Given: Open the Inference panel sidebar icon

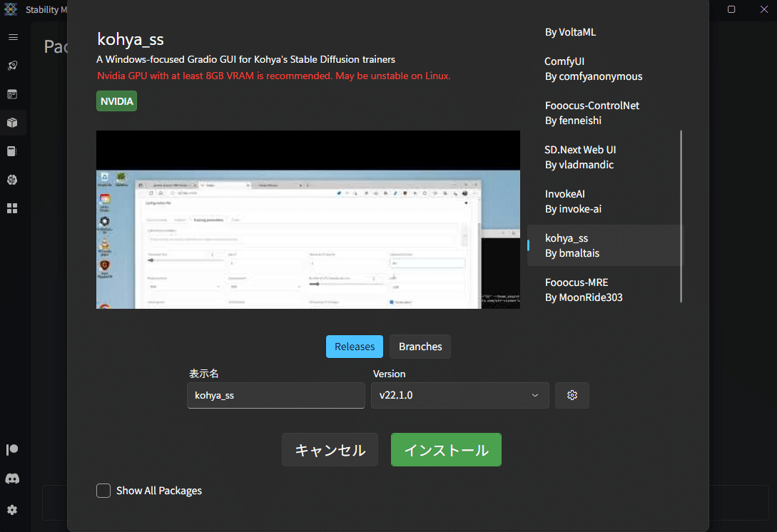Looking at the screenshot, I should tap(12, 94).
